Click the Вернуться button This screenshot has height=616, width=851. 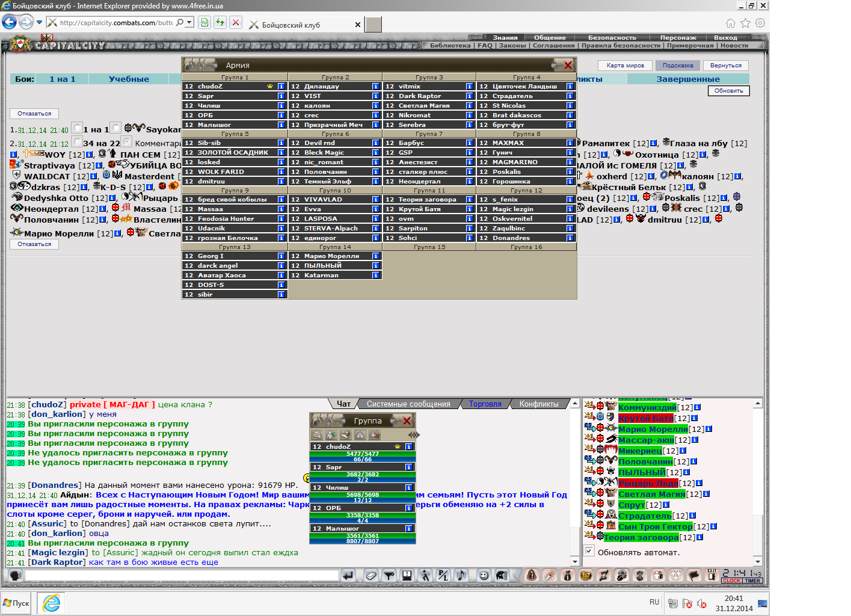pos(726,66)
